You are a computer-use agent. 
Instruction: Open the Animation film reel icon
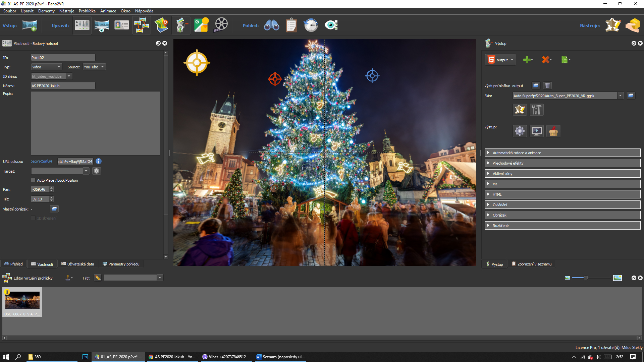click(x=221, y=25)
